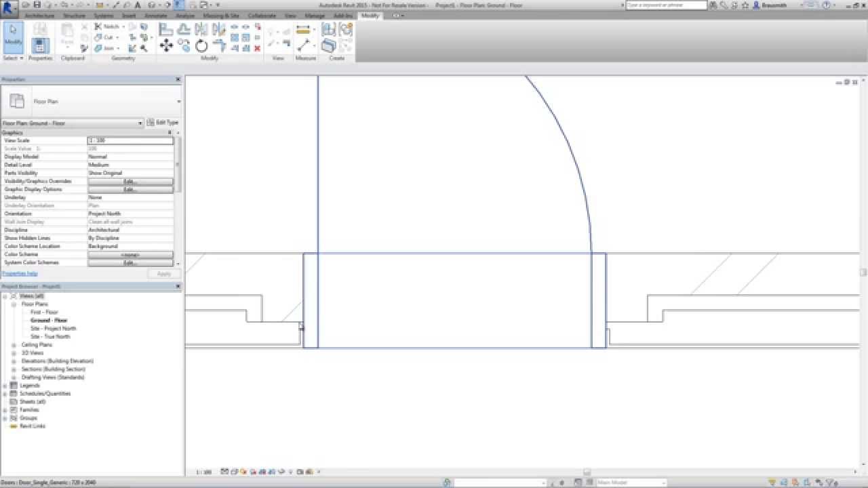Expand the 3D Views node
The height and width of the screenshot is (488, 868).
point(14,353)
